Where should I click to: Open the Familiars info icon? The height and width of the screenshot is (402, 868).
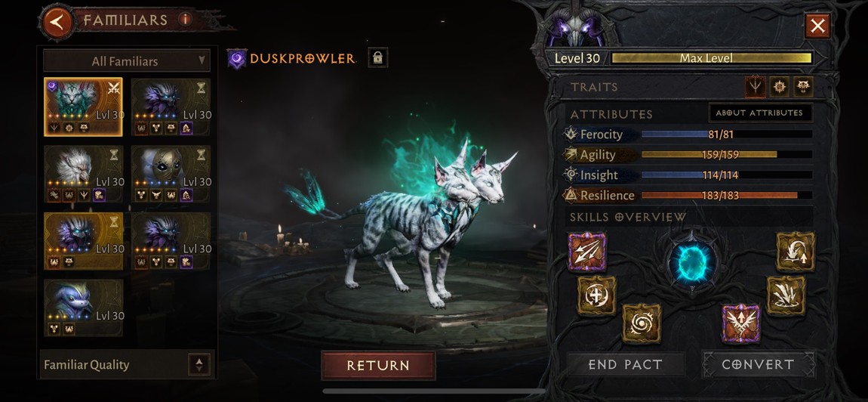tap(185, 20)
